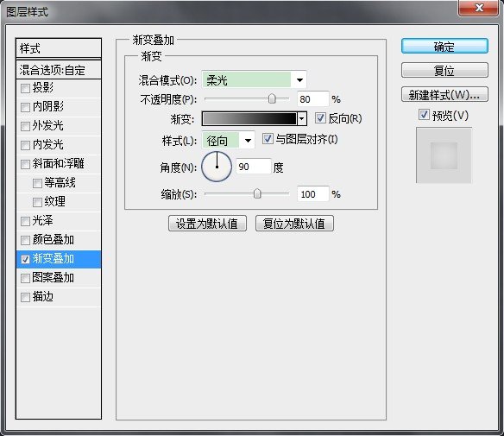
Task: Click the 复位 reset button
Action: click(444, 70)
